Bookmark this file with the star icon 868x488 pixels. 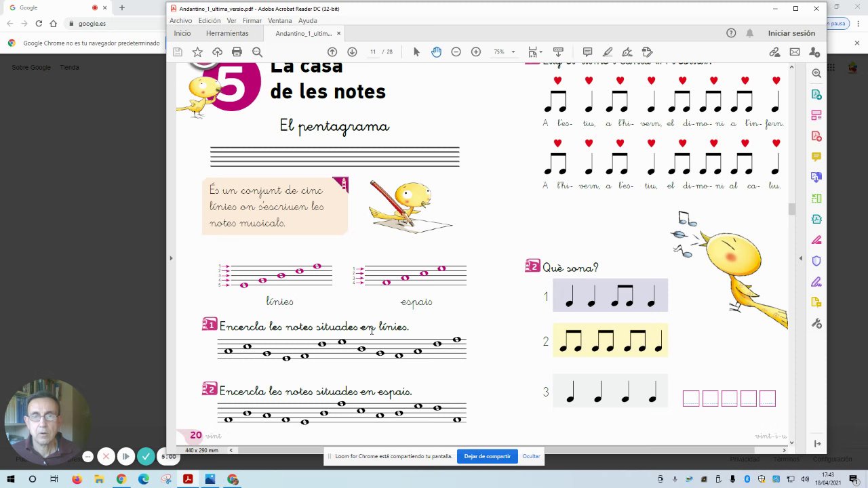click(197, 52)
